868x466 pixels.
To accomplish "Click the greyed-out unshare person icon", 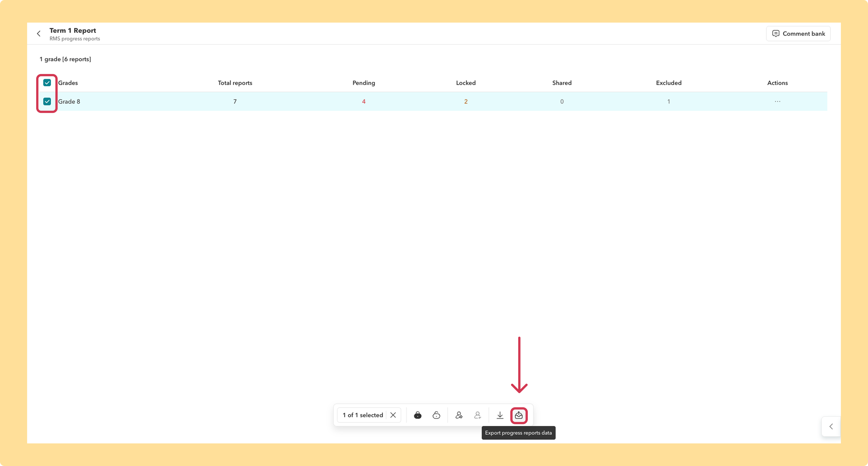I will tap(478, 415).
